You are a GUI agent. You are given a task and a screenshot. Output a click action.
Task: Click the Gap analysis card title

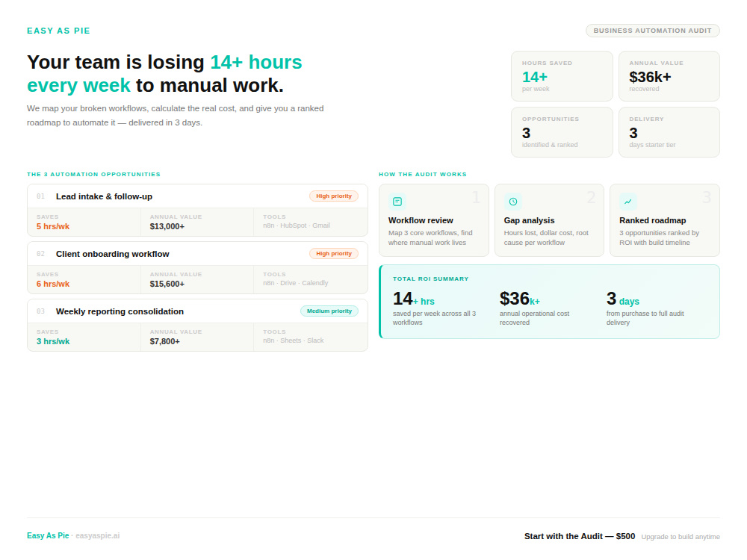point(529,220)
